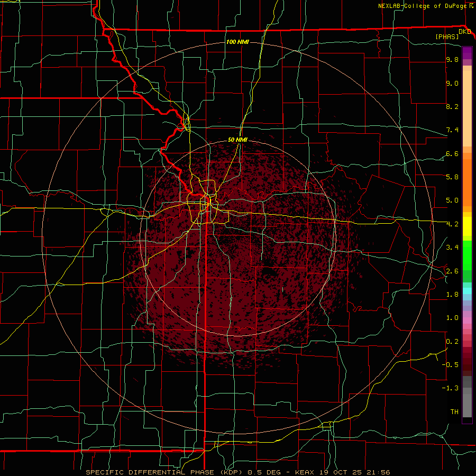
Task: Click the TH label on the color scale
Action: coord(454,411)
